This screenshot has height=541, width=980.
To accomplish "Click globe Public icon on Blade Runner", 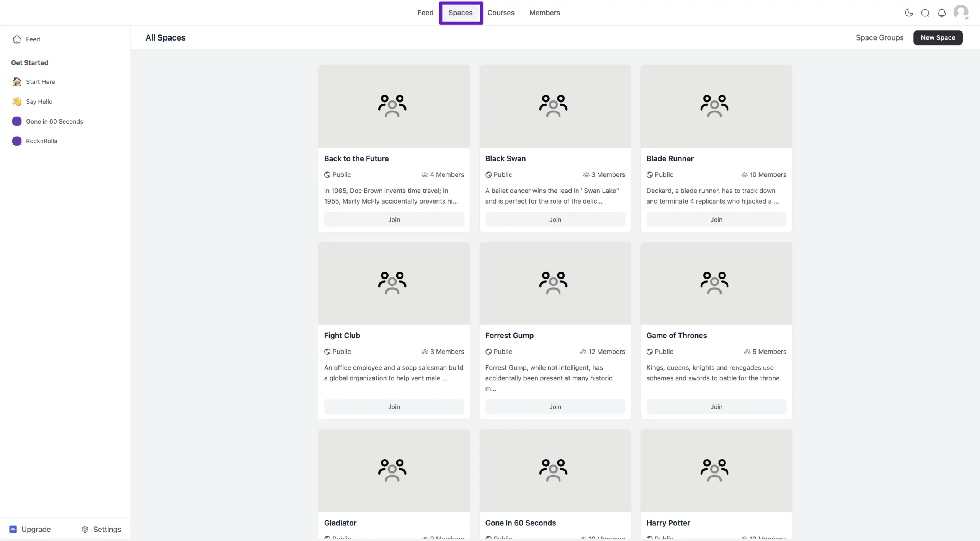I will (x=650, y=174).
